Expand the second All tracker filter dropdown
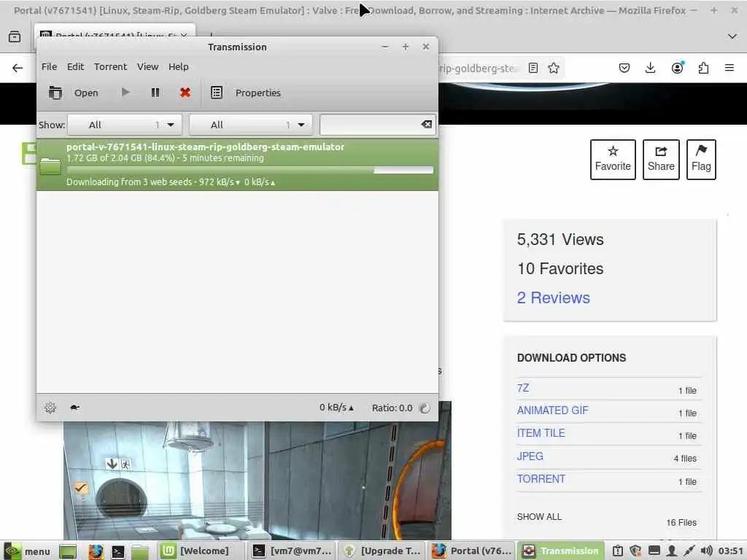Image resolution: width=747 pixels, height=560 pixels. [251, 125]
